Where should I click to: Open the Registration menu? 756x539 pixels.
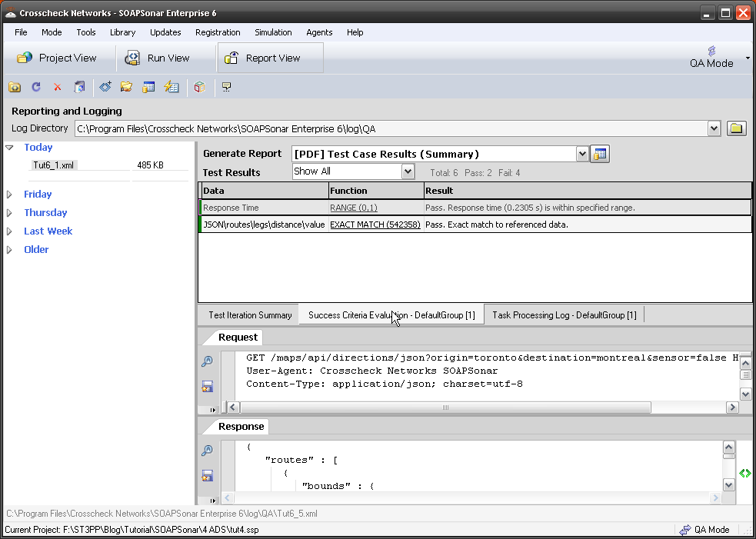tap(218, 32)
